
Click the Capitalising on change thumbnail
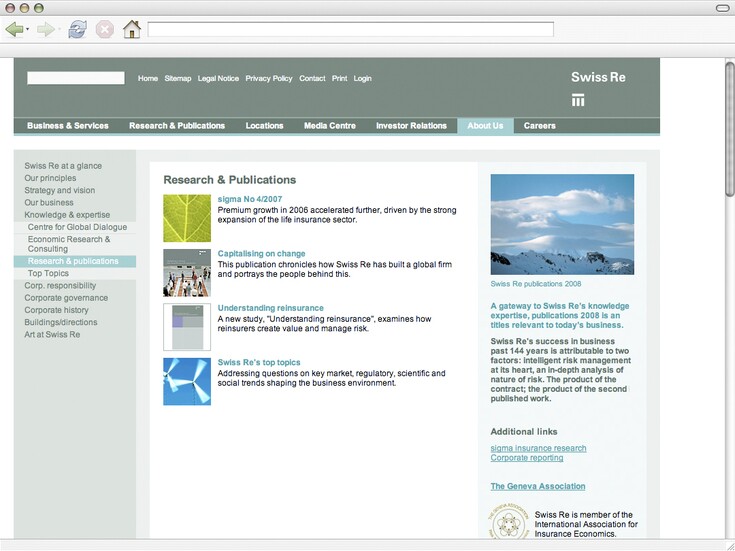(187, 272)
